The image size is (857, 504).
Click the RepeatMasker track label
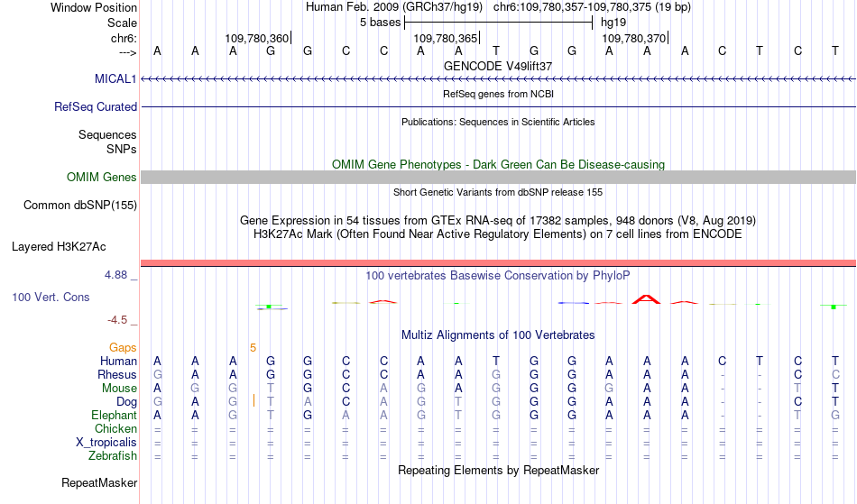pos(99,482)
